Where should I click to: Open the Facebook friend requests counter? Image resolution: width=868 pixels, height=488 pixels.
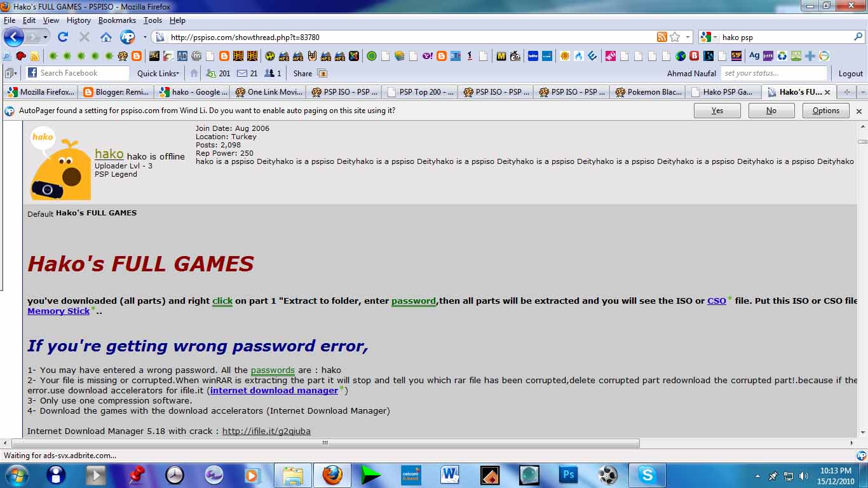[x=218, y=73]
